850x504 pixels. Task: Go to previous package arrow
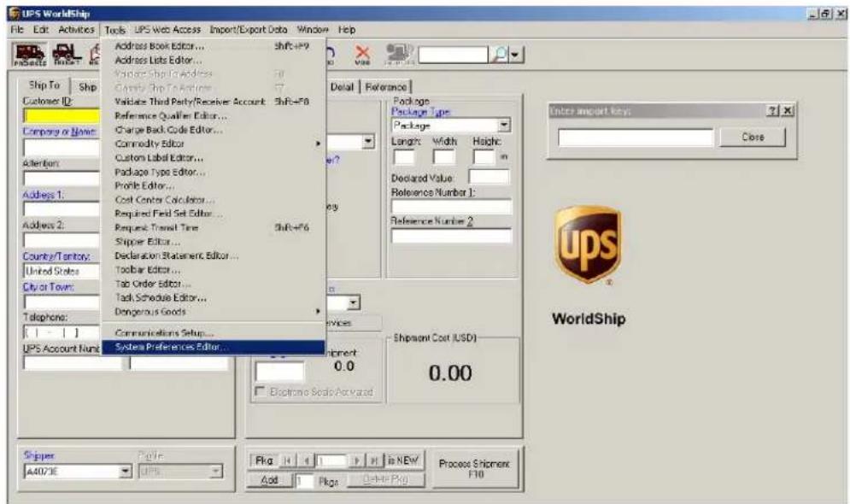click(307, 460)
